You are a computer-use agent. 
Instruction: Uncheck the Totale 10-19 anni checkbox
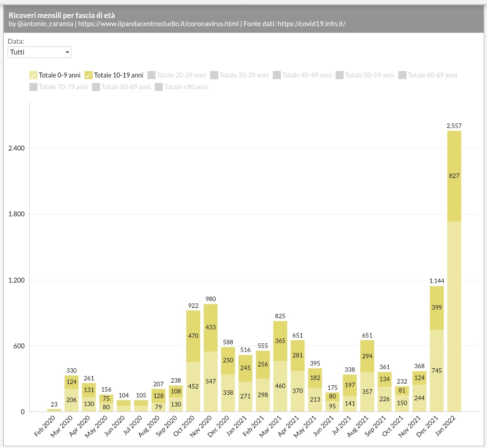click(x=89, y=75)
